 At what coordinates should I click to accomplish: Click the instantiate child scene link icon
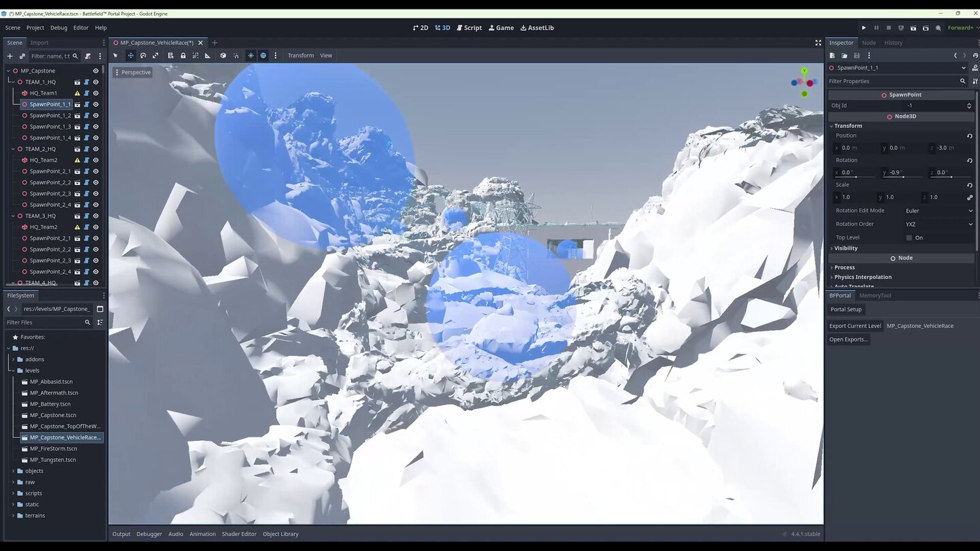[22, 56]
